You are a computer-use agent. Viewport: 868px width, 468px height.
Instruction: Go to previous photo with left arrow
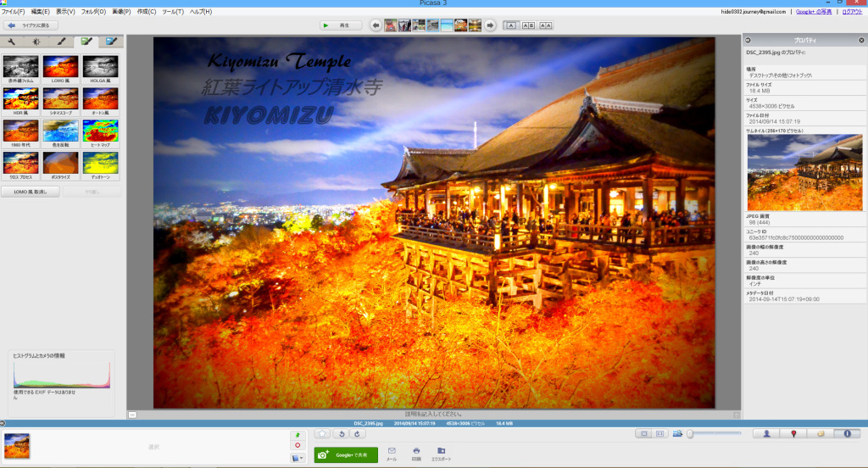376,25
